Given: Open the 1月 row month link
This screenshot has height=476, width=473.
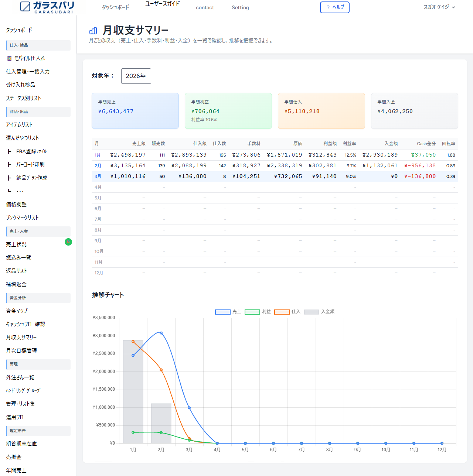Looking at the screenshot, I should (x=98, y=155).
